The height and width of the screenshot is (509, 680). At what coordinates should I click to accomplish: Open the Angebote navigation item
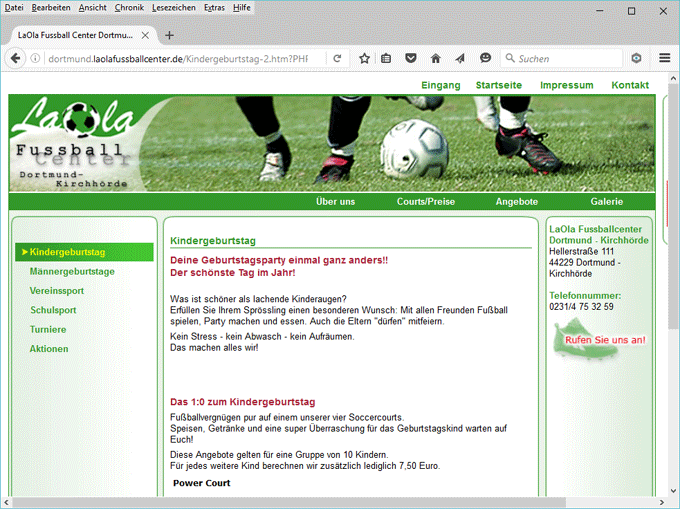pos(517,202)
